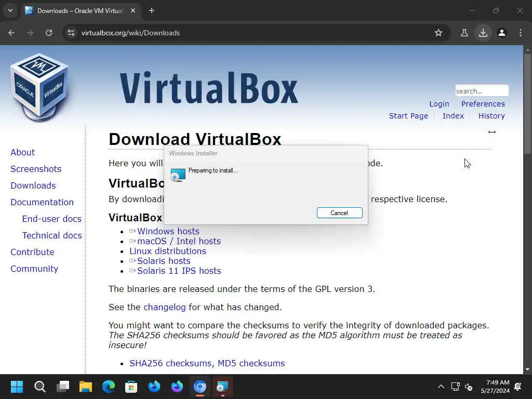Click the page vertical scrollbar thumb
Image resolution: width=532 pixels, height=399 pixels.
pos(527,103)
